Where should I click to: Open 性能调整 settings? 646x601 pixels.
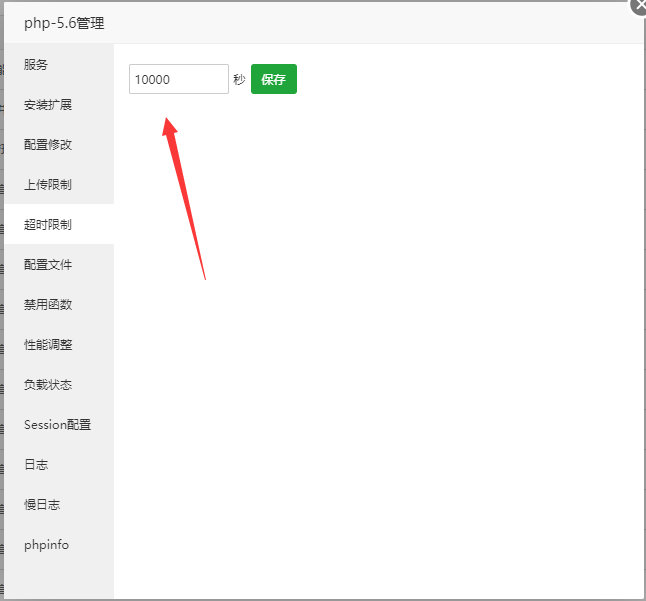click(x=59, y=344)
